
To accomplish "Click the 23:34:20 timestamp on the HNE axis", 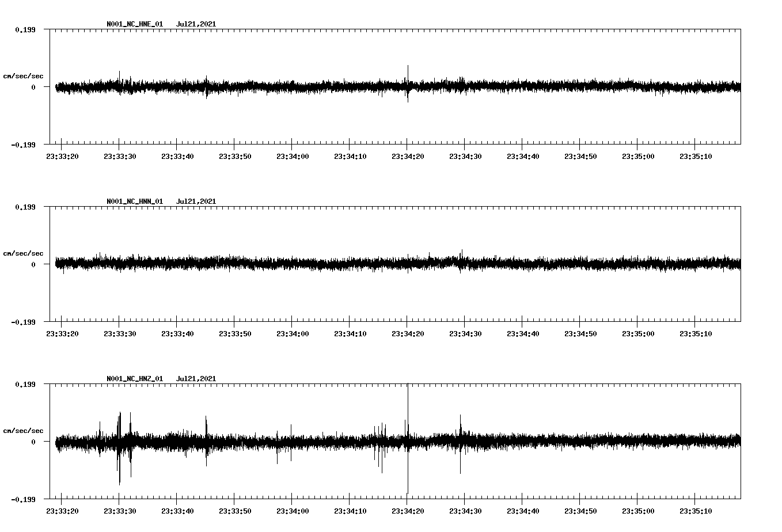I will click(x=408, y=155).
